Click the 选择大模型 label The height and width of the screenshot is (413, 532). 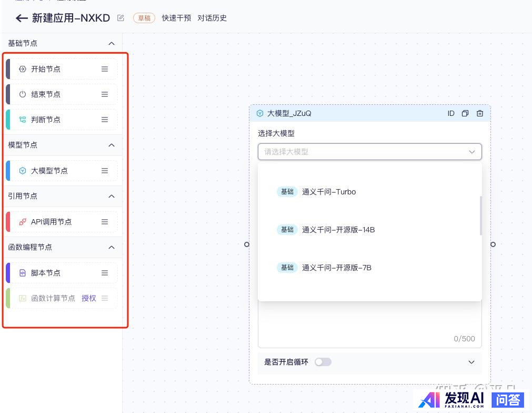[276, 133]
